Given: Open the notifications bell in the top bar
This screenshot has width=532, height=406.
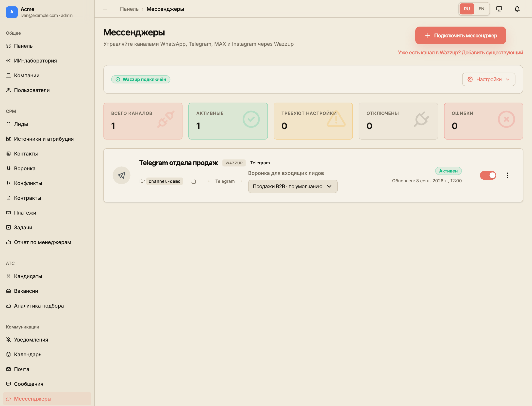Looking at the screenshot, I should pos(517,9).
